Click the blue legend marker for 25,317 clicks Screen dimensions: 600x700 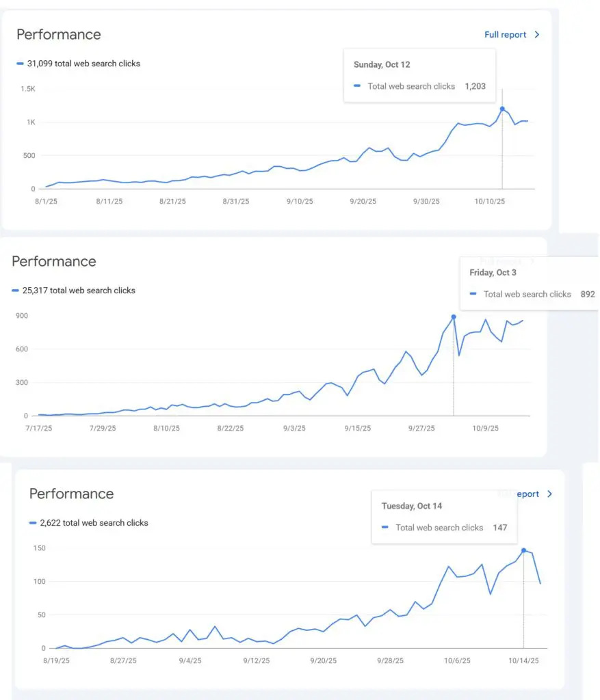[14, 290]
